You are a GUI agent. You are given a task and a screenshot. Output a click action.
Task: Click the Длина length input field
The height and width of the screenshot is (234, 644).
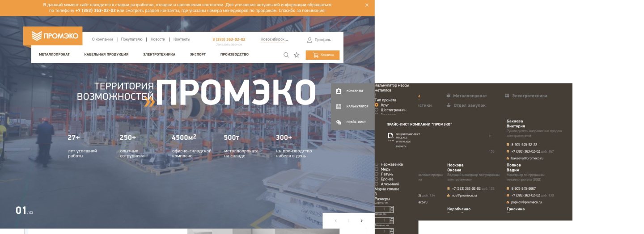click(x=382, y=221)
